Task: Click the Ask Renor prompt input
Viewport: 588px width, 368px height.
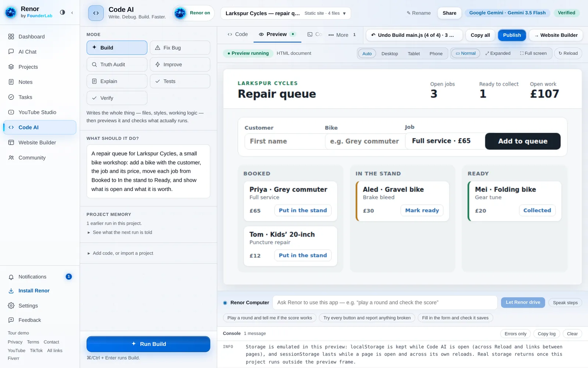Action: coord(385,302)
